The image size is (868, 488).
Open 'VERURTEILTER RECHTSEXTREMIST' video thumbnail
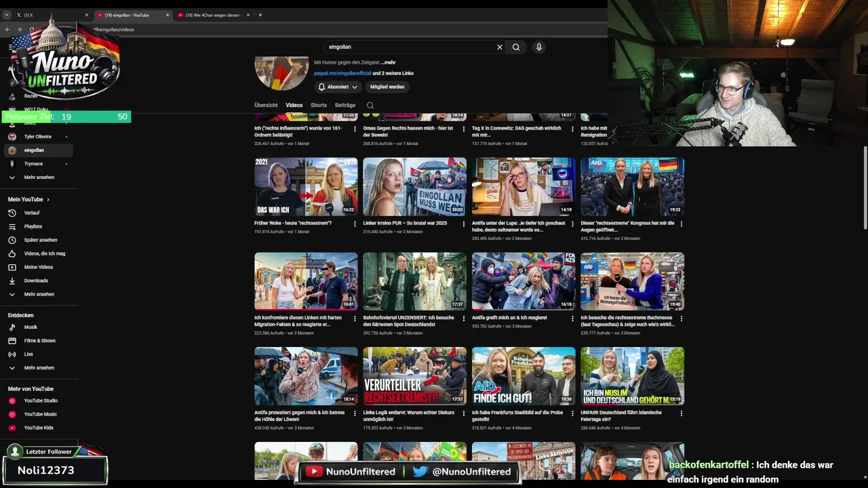point(414,376)
